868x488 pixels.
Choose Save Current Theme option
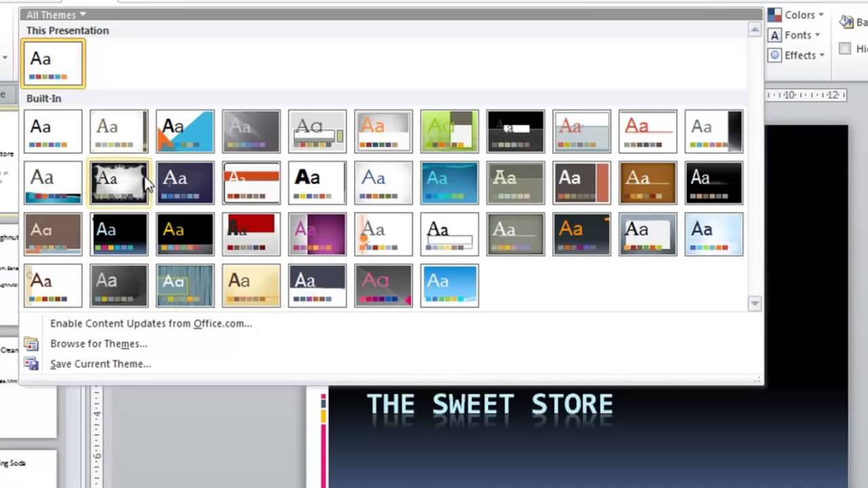click(100, 364)
